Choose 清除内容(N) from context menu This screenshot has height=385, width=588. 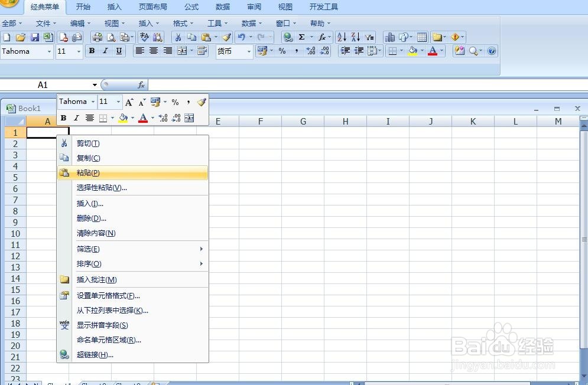132,233
